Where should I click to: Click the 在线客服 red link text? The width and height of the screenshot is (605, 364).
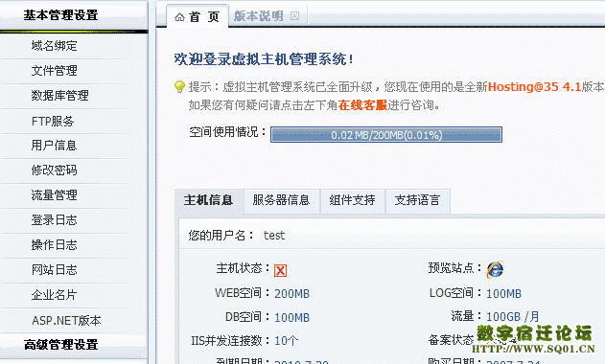pyautogui.click(x=362, y=104)
